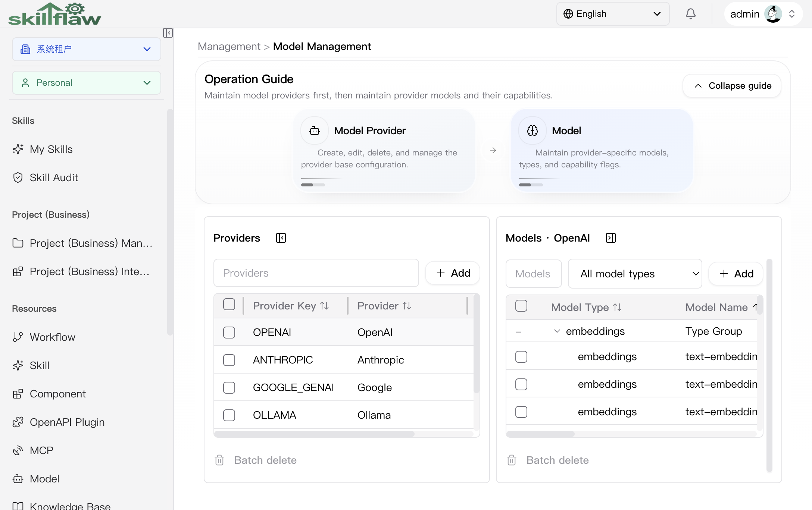This screenshot has height=510, width=812.
Task: Sort by Model Type column
Action: coord(617,308)
